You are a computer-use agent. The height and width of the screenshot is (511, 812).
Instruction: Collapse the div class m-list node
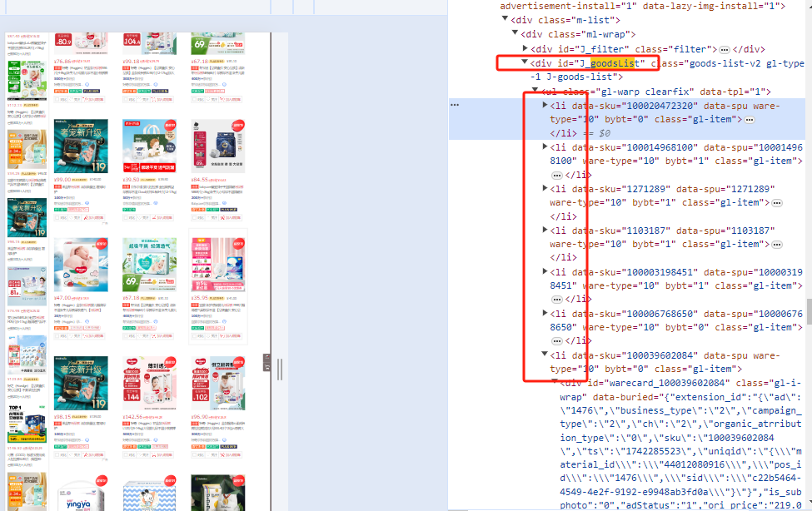[x=505, y=18]
